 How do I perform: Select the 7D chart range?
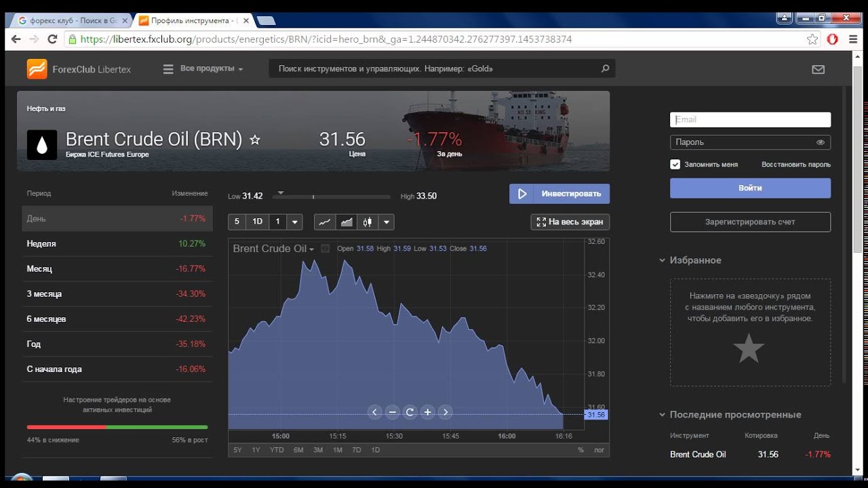tap(357, 450)
